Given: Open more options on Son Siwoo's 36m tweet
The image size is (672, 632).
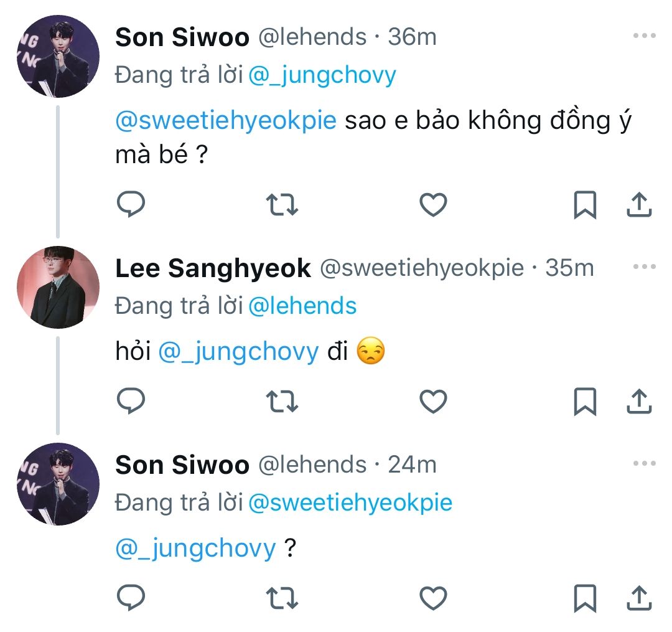Looking at the screenshot, I should 644,36.
